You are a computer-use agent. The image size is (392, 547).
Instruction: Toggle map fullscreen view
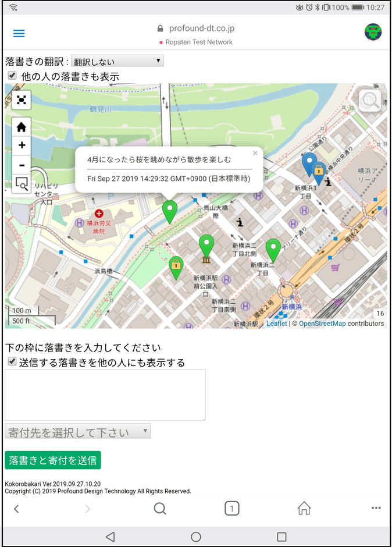point(22,100)
